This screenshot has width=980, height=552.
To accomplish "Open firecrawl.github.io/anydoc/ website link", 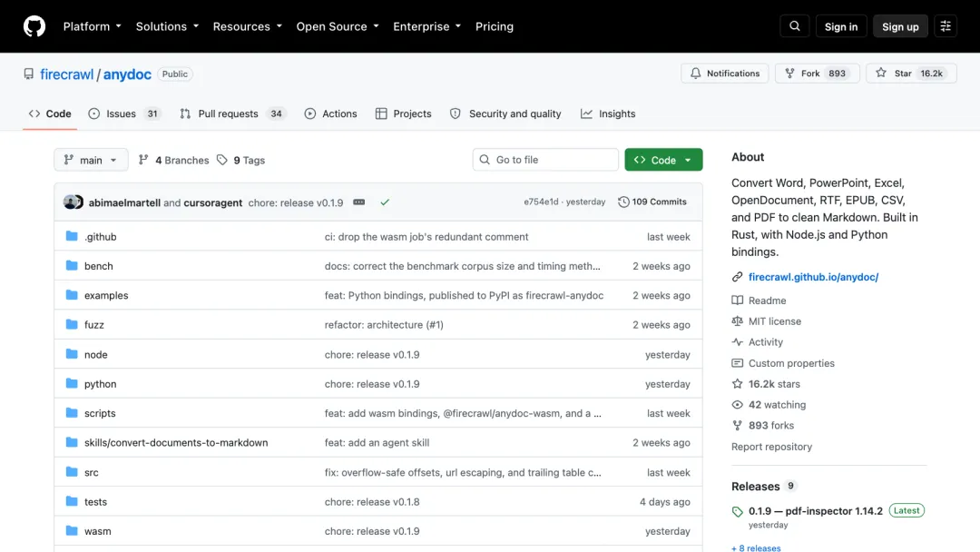I will 813,276.
